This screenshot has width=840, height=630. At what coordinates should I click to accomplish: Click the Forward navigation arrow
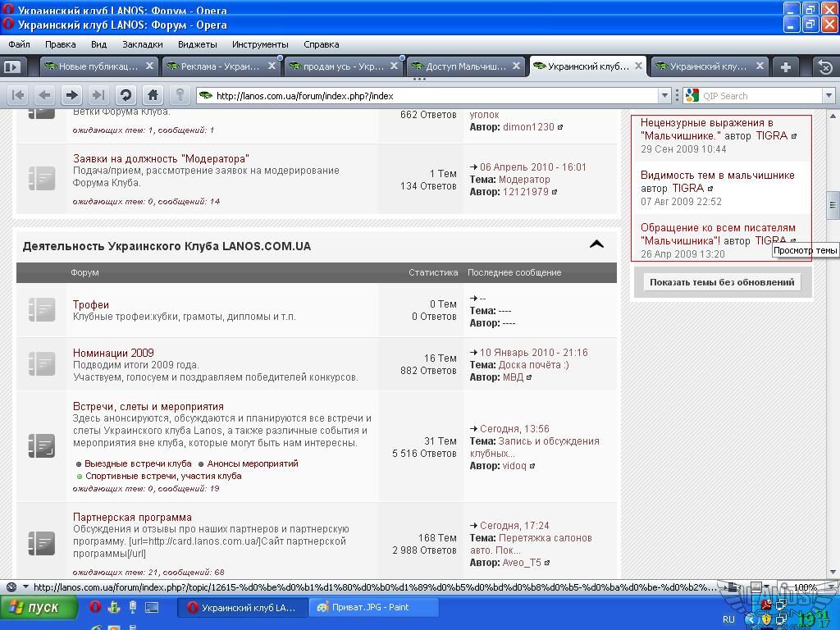71,95
